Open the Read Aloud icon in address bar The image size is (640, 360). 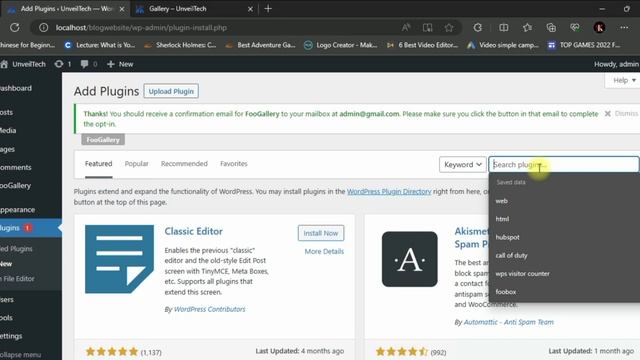[x=406, y=27]
